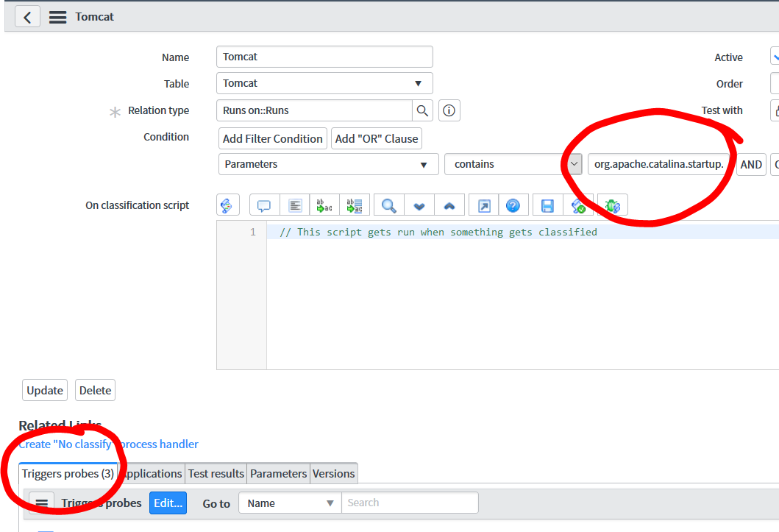Open the script editor help icon

[514, 204]
